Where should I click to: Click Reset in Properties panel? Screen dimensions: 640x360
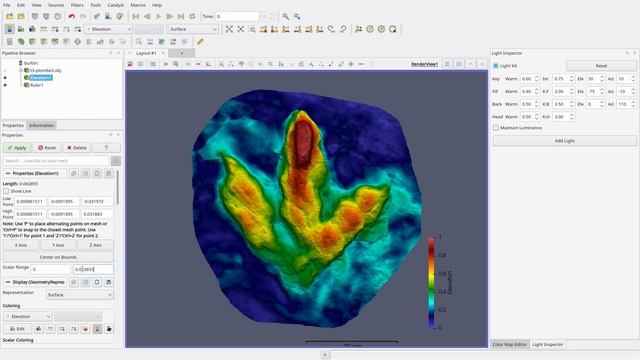(x=47, y=148)
